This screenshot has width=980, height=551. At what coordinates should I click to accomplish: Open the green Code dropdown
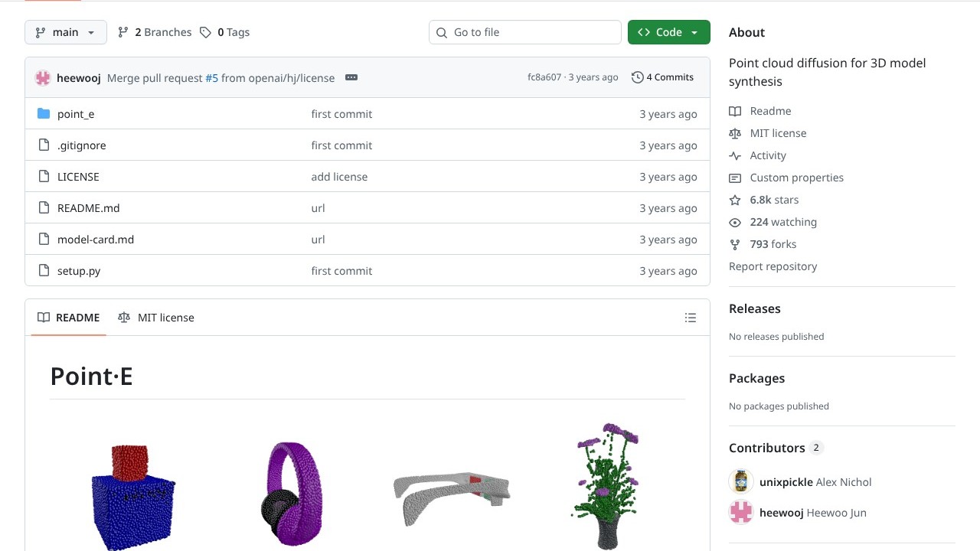(668, 32)
